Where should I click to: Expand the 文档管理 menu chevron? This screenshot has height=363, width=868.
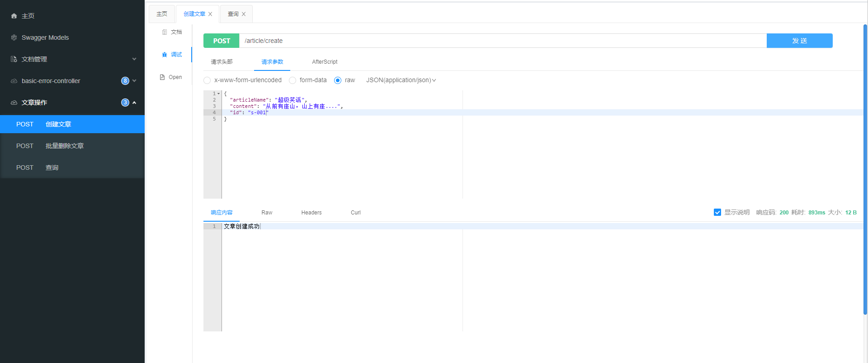click(134, 59)
